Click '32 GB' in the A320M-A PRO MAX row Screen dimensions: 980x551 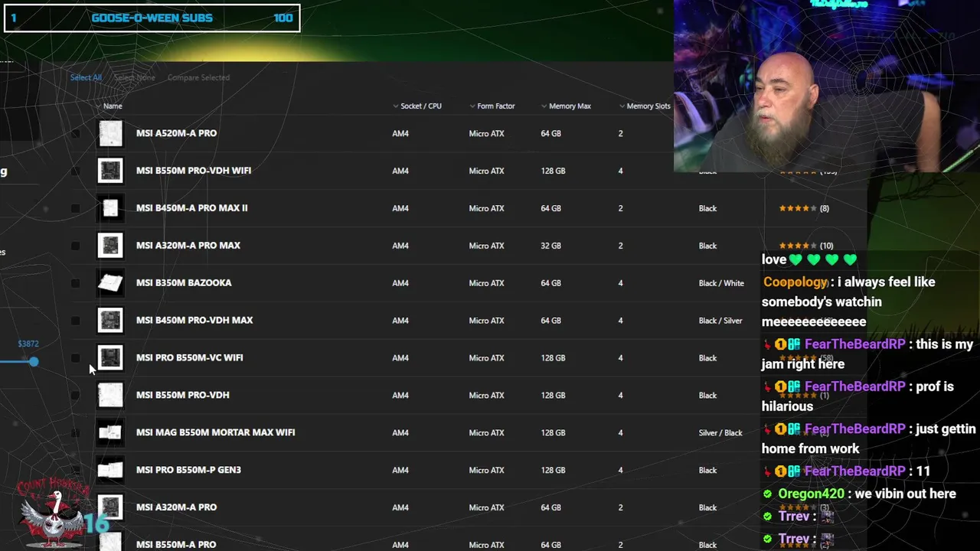click(x=550, y=246)
